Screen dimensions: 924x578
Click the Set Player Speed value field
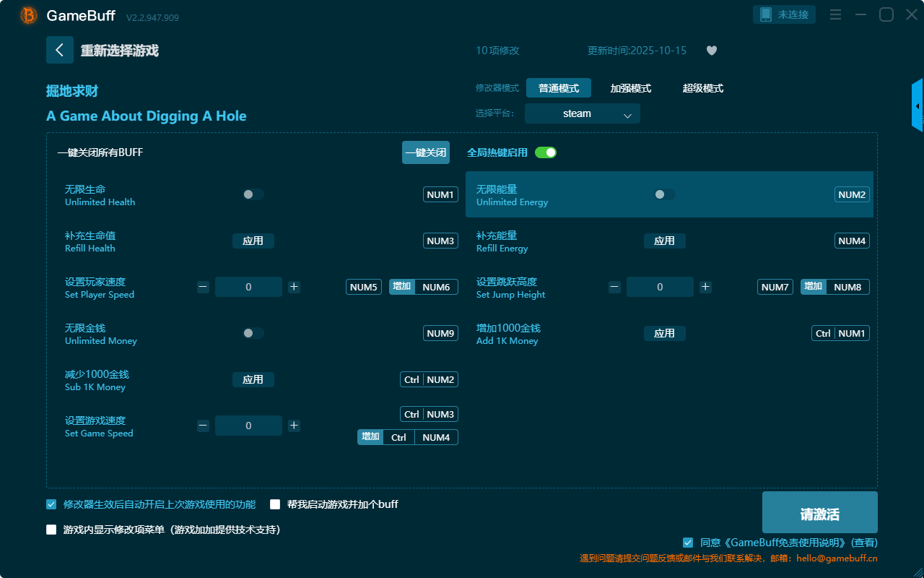pos(248,287)
